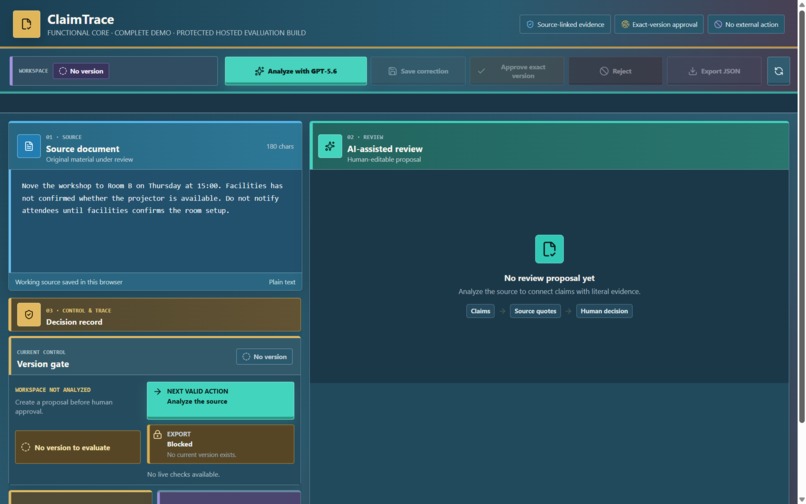Image resolution: width=806 pixels, height=504 pixels.
Task: Run Analyze with GPT-5.6
Action: [x=296, y=71]
